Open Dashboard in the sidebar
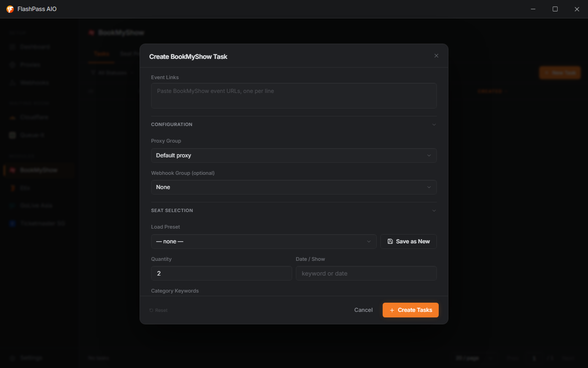 click(x=39, y=47)
